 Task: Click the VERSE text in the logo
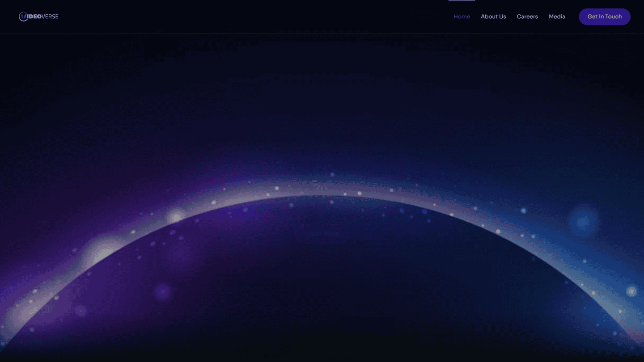click(50, 17)
